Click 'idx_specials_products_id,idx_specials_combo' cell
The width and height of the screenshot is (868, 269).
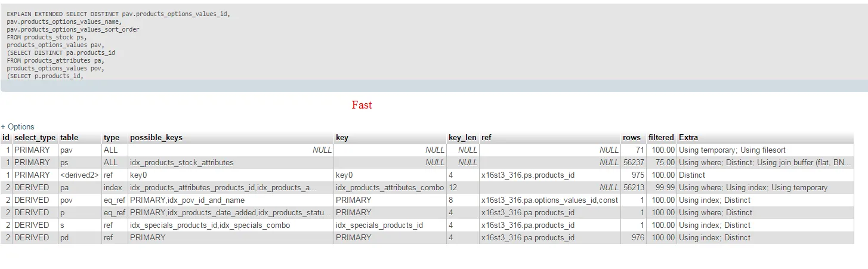click(210, 225)
